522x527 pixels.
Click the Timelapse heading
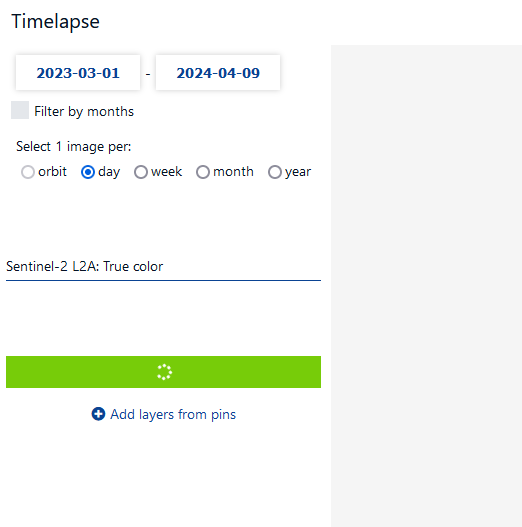click(x=55, y=22)
